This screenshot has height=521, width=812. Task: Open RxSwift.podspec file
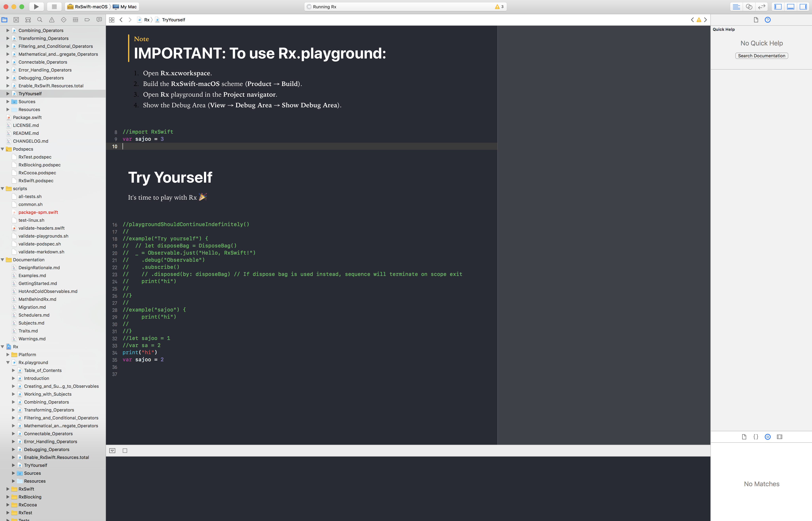pyautogui.click(x=36, y=181)
